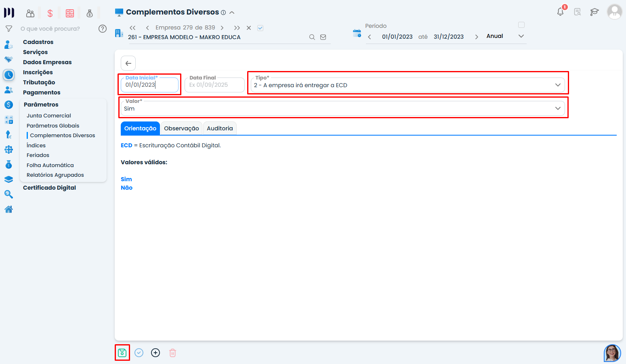626x364 pixels.
Task: Switch to the Observação tab
Action: 181,128
